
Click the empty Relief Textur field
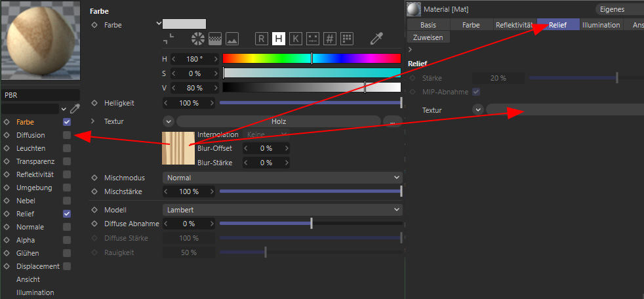pos(565,110)
